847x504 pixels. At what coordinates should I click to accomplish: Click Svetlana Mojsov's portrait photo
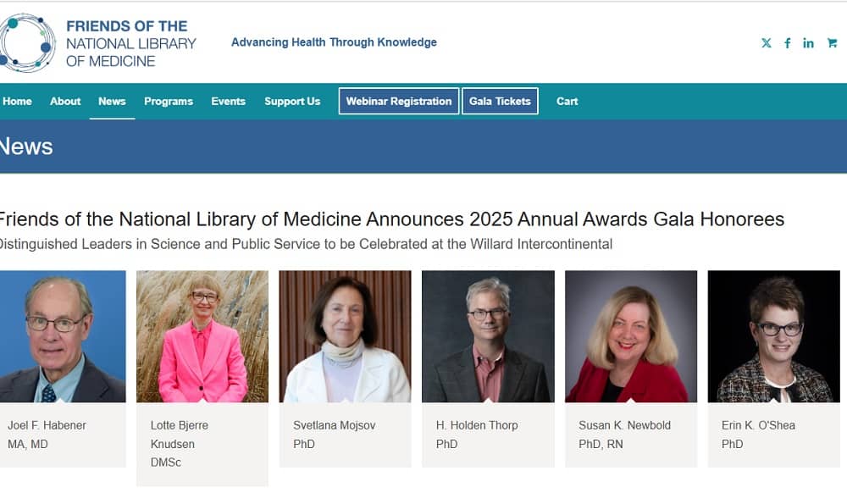pyautogui.click(x=345, y=336)
